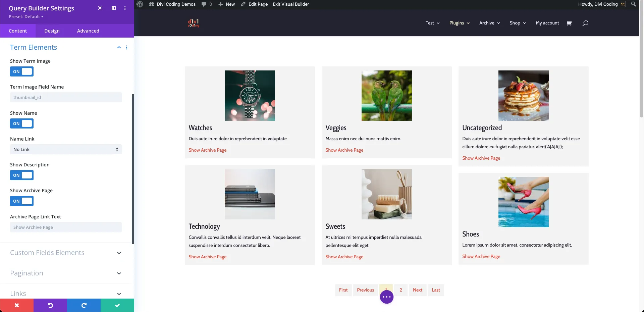Click the green save checkmark button
The height and width of the screenshot is (312, 644).
tap(117, 305)
